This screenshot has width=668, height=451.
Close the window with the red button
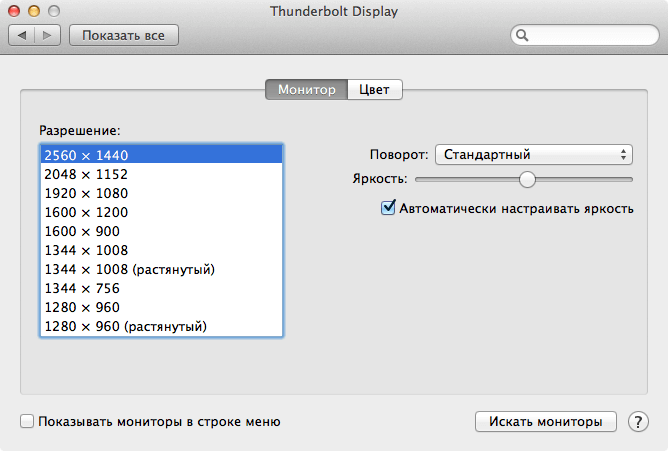pyautogui.click(x=14, y=11)
